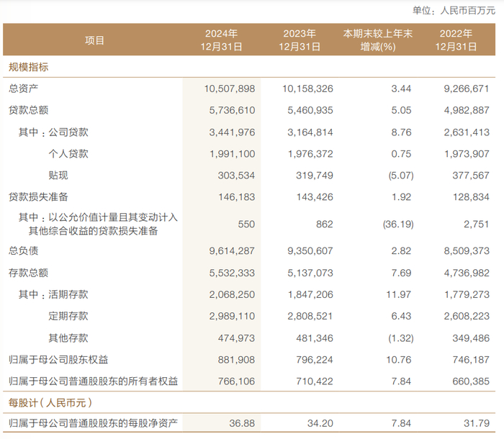This screenshot has width=504, height=439.
Task: Select total assets value 10,507,898
Action: tap(230, 89)
